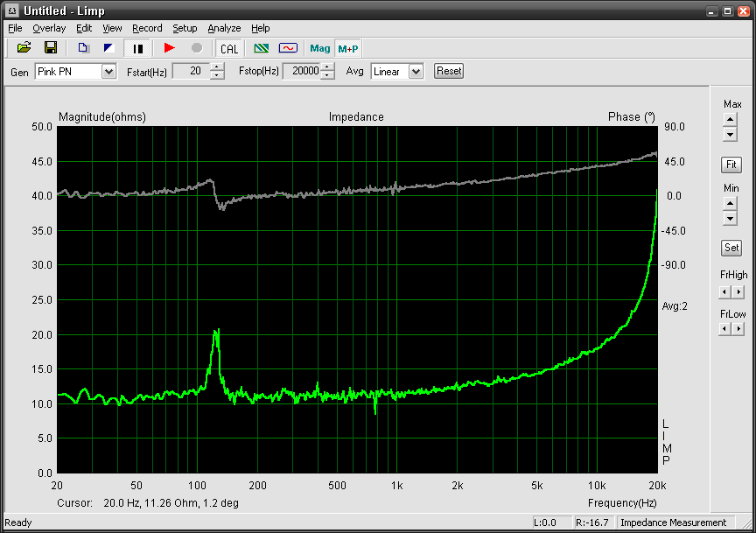Image resolution: width=756 pixels, height=533 pixels.
Task: Click the Min up arrow
Action: coord(731,204)
